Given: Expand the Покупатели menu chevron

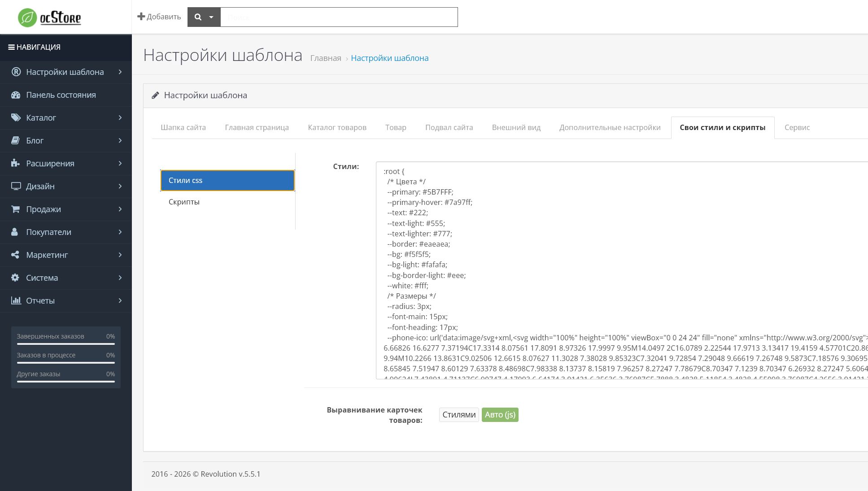Looking at the screenshot, I should click(x=120, y=232).
